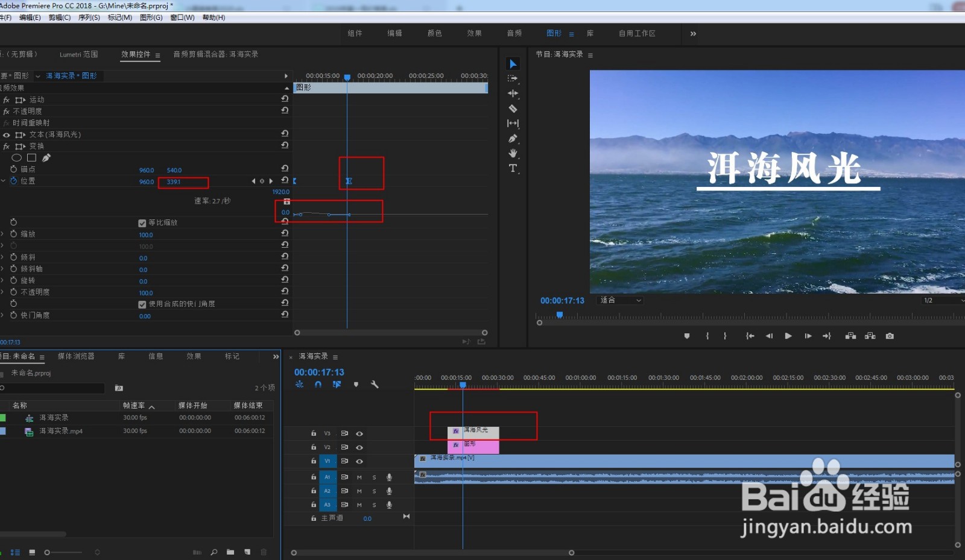This screenshot has width=965, height=560.
Task: Select 洱海风光 clip on V3
Action: click(473, 432)
